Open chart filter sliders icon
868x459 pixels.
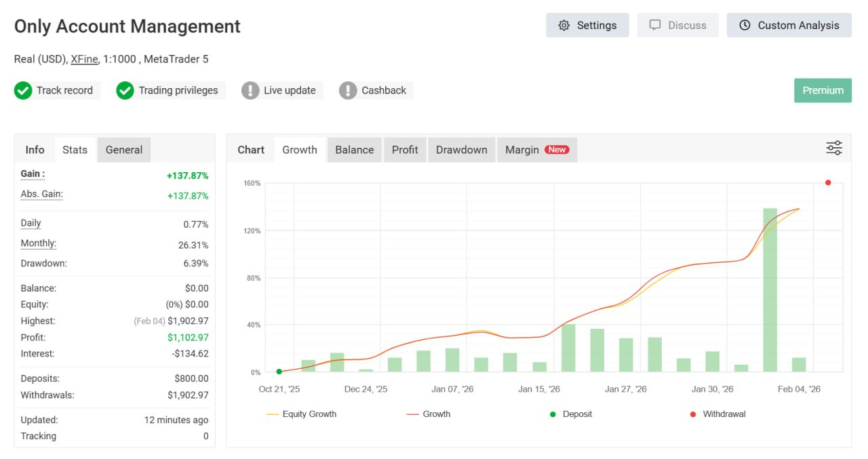pos(833,148)
